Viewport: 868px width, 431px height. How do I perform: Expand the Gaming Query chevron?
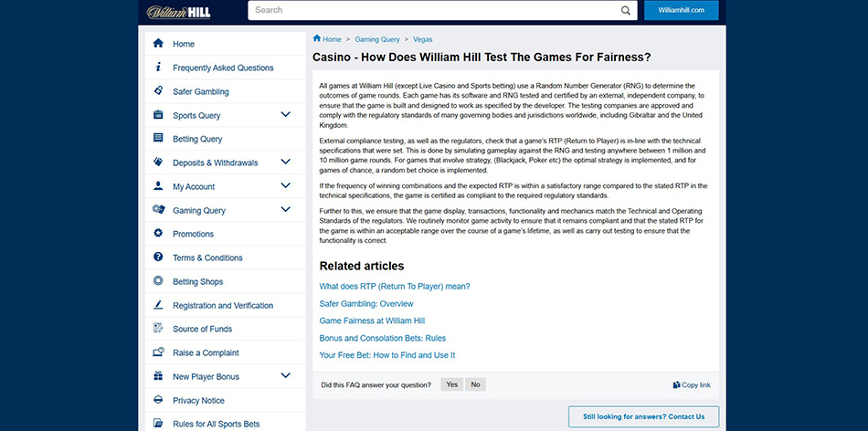pyautogui.click(x=286, y=210)
